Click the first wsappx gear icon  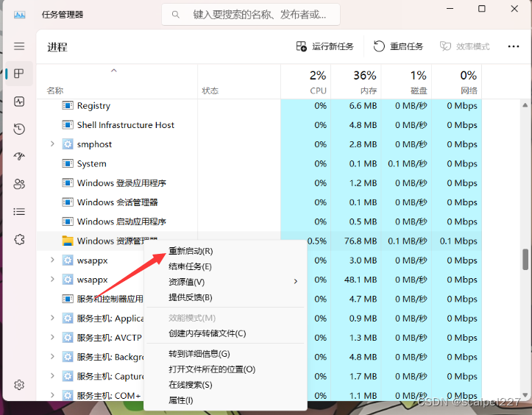coord(68,260)
